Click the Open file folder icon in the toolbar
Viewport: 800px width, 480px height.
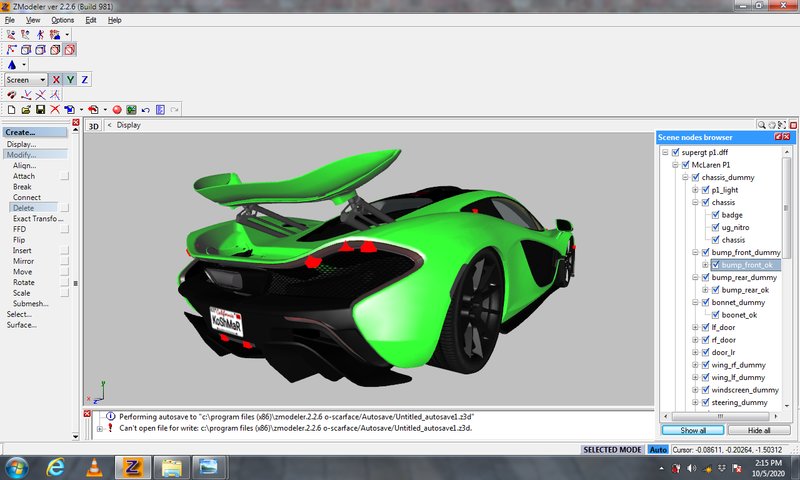(x=26, y=109)
